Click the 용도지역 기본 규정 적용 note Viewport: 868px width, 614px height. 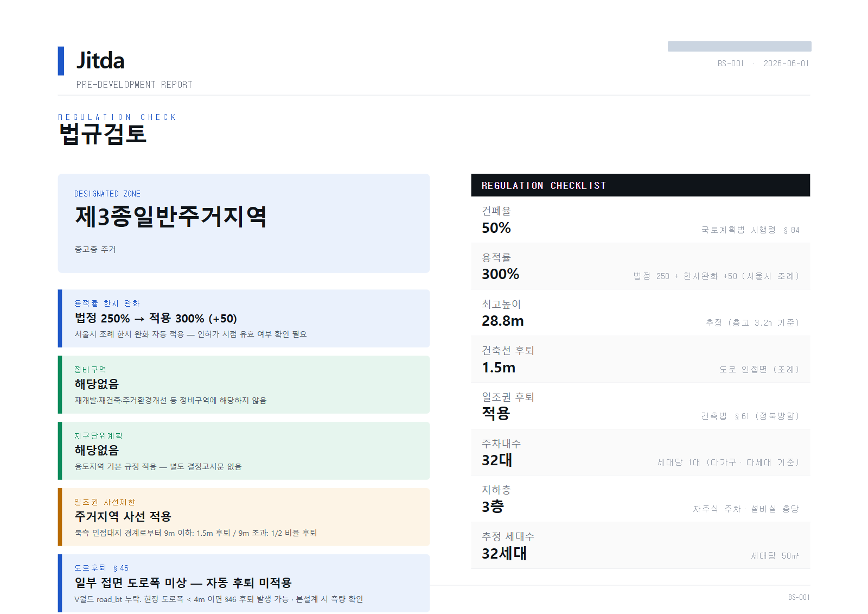[x=158, y=466]
